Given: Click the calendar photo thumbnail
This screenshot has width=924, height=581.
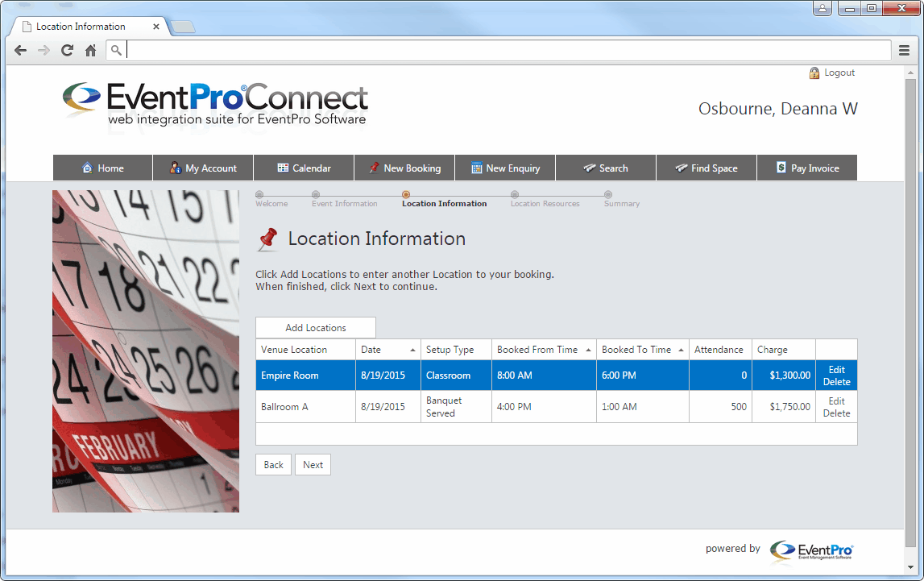Looking at the screenshot, I should 146,351.
